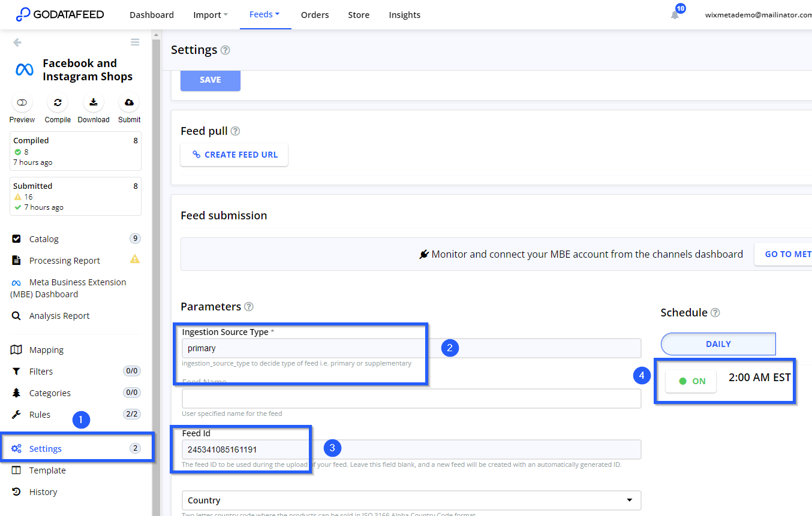Click the Compile refresh icon
The height and width of the screenshot is (516, 812).
coord(58,102)
